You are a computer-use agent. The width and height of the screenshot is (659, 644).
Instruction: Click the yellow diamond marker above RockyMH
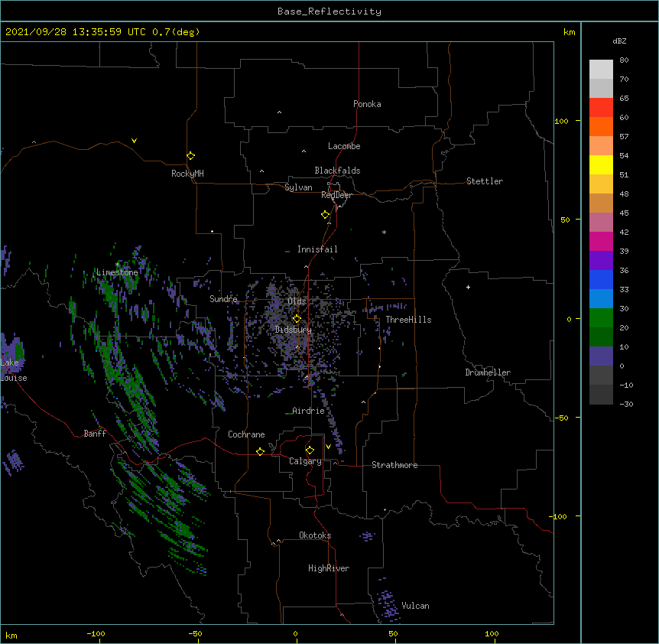pyautogui.click(x=190, y=155)
